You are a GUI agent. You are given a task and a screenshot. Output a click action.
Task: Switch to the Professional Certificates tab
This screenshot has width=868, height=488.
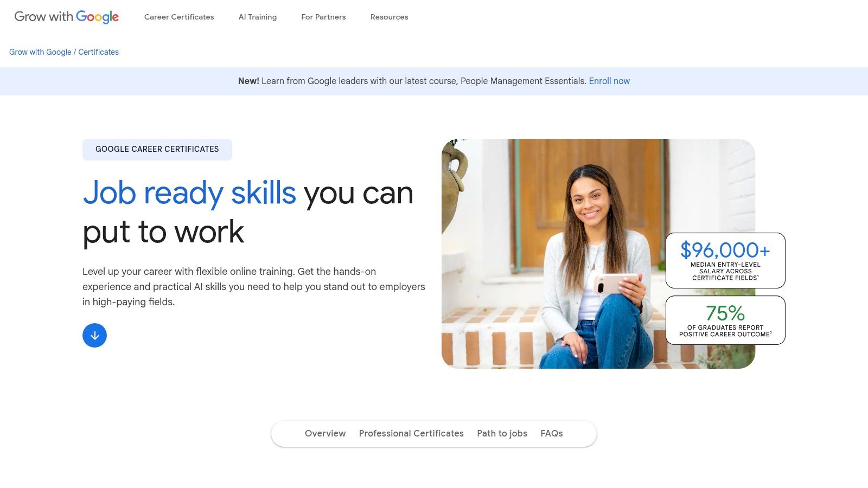pos(411,433)
